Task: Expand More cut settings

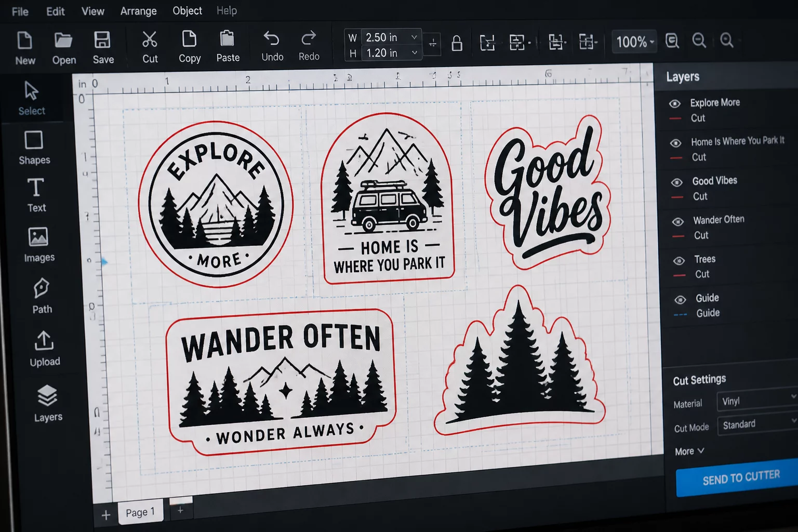Action: (x=689, y=451)
